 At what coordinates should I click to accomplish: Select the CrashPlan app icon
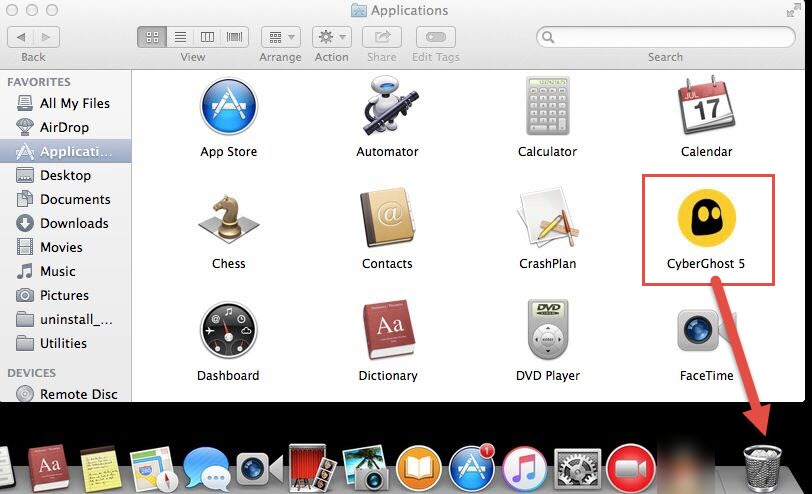click(x=547, y=219)
